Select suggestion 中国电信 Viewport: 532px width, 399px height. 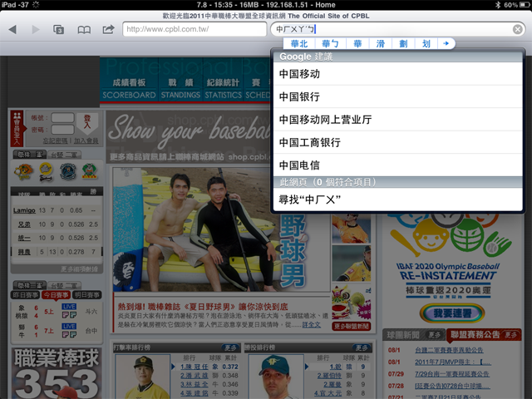pyautogui.click(x=397, y=165)
